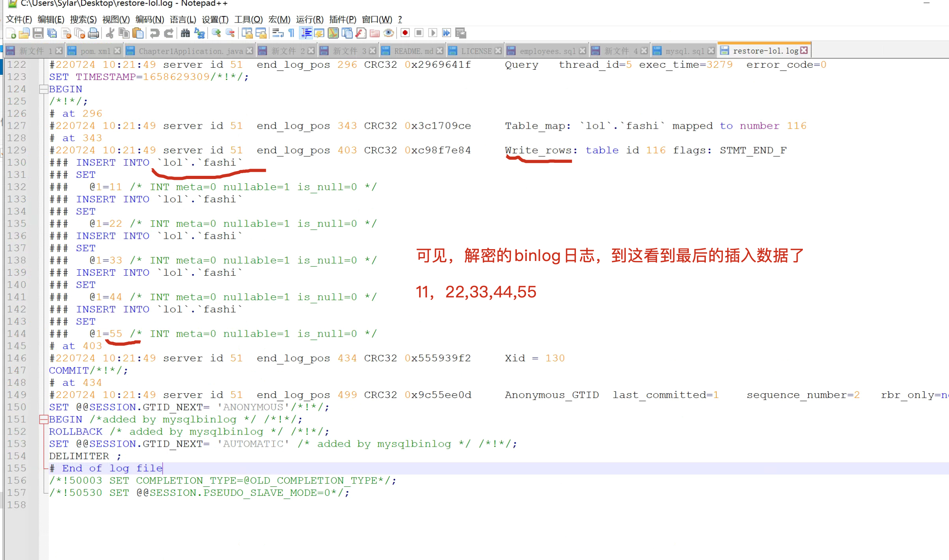Screen dimensions: 949x560
Task: Enable document monitoring with the eye icon
Action: (389, 33)
